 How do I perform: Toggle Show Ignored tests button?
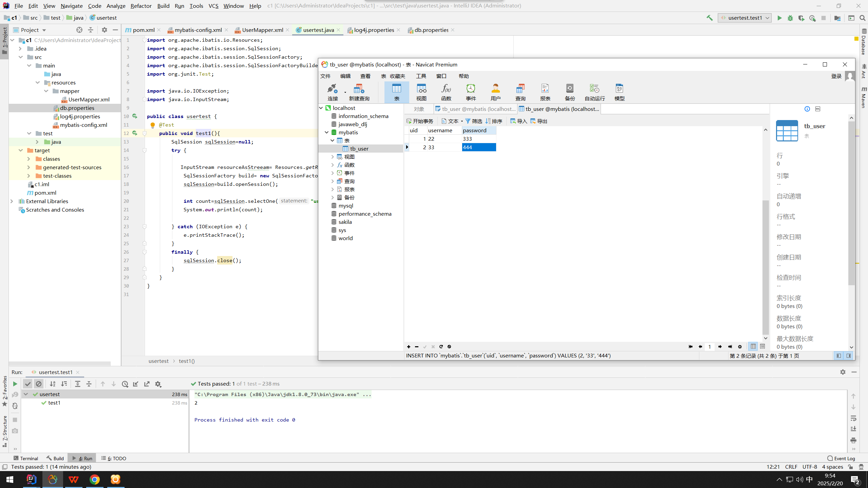(39, 384)
